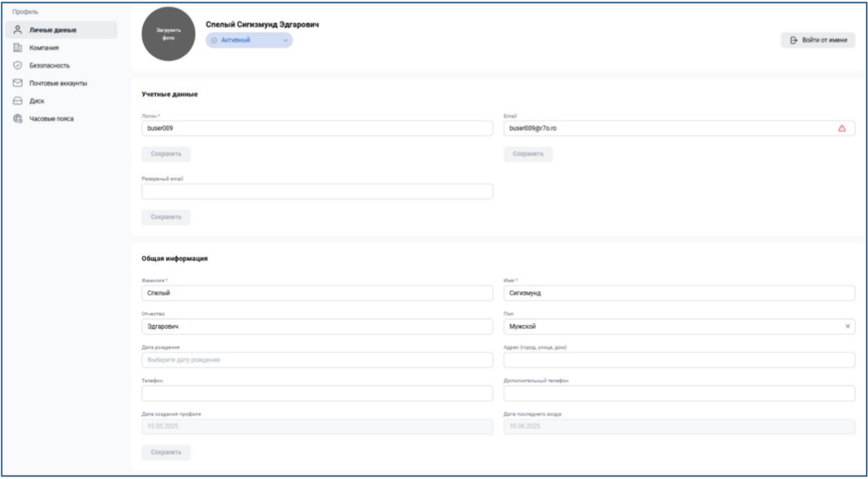The height and width of the screenshot is (479, 868).
Task: Click the check-circle icon in the Активный status
Action: [214, 40]
